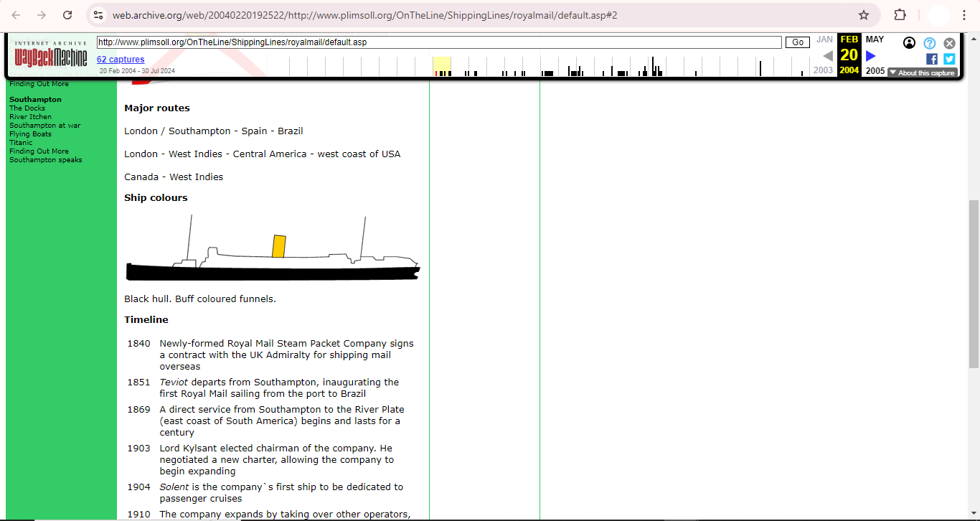980x521 pixels.
Task: Go back to the previous browser page
Action: point(16,15)
